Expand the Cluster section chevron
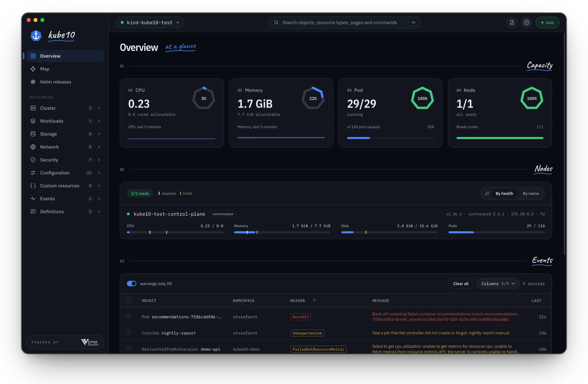Viewport: 588px width, 384px height. coord(99,108)
